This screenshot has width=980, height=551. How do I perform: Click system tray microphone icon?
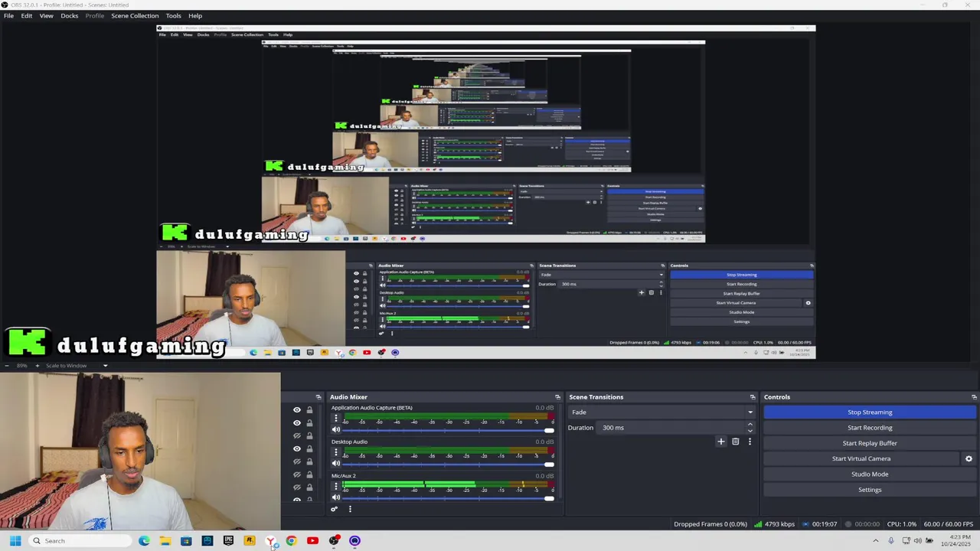pos(891,541)
